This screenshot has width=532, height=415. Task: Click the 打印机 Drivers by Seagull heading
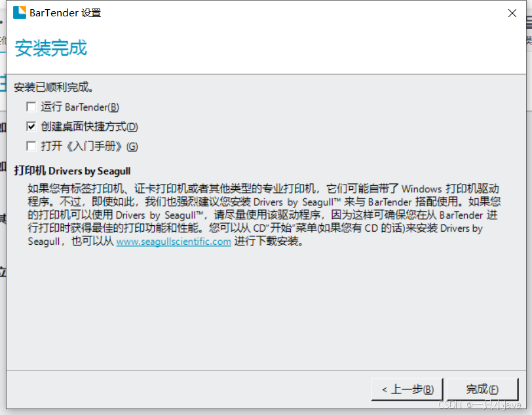click(72, 171)
